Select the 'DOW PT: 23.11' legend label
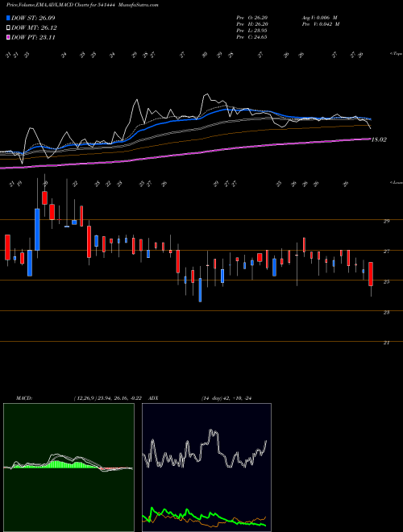The height and width of the screenshot is (532, 403). tap(33, 38)
